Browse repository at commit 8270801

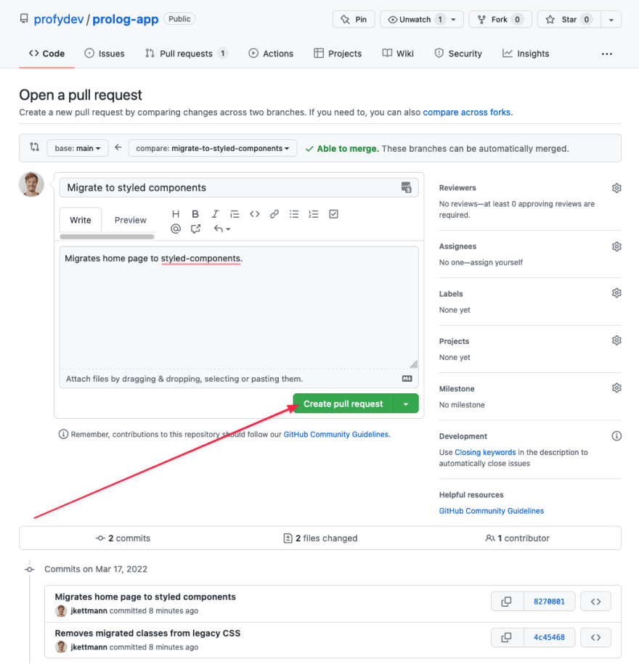tap(595, 602)
